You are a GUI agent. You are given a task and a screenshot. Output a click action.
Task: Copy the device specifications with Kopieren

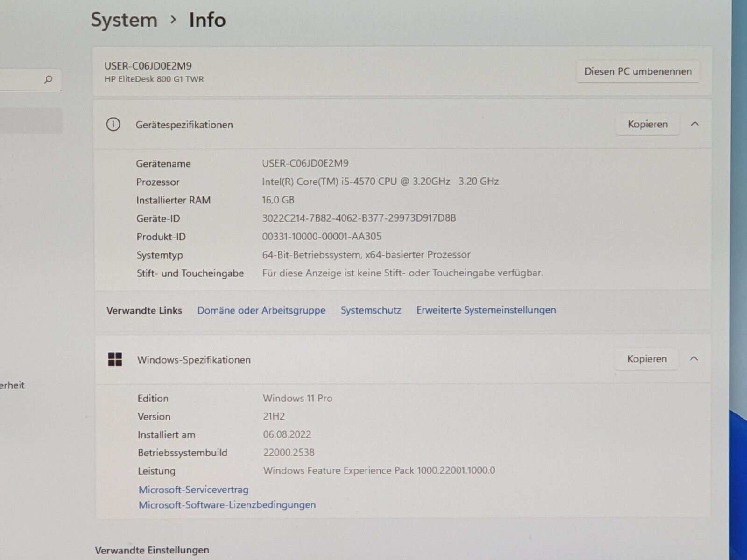click(x=647, y=125)
